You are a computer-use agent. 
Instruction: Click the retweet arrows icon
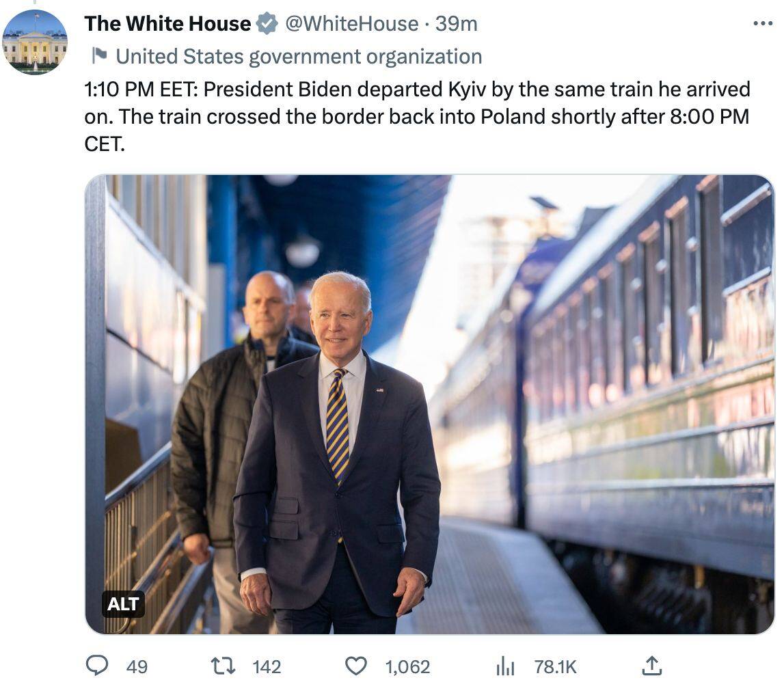tap(224, 666)
